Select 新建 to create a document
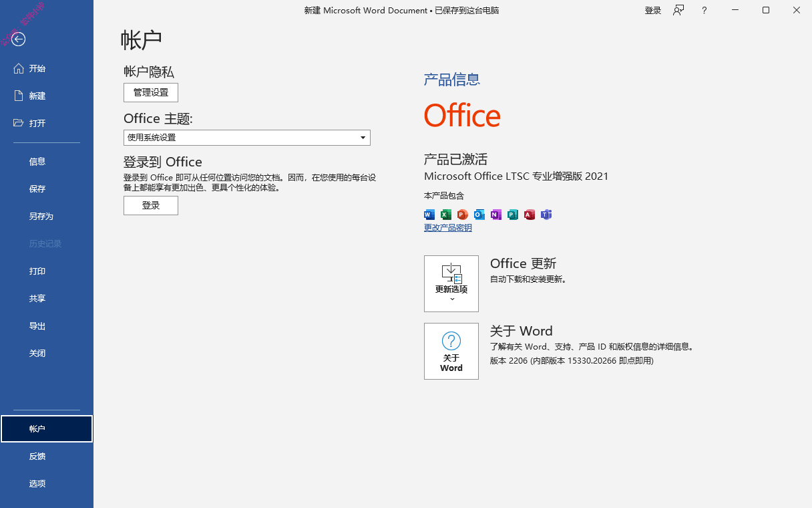 click(47, 96)
